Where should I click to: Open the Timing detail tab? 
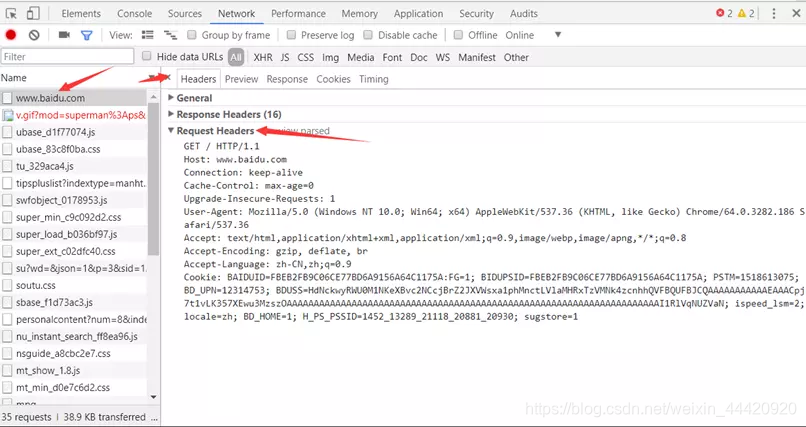(x=374, y=79)
